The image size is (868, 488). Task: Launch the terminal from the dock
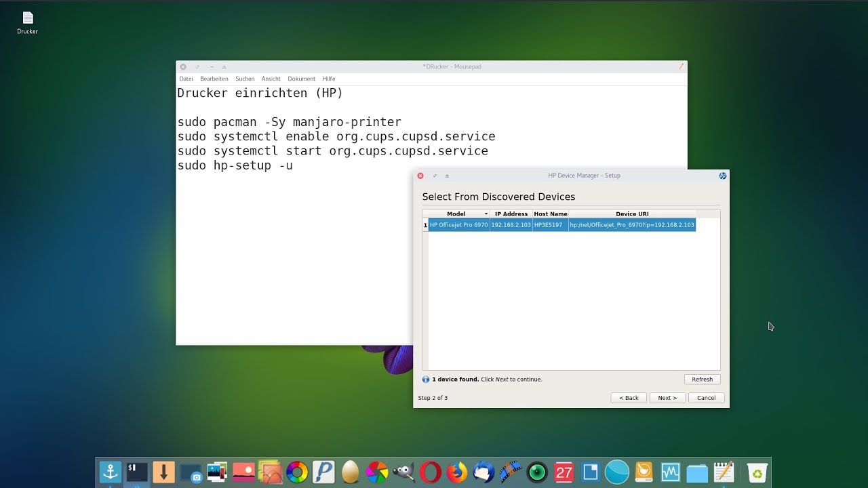(136, 471)
